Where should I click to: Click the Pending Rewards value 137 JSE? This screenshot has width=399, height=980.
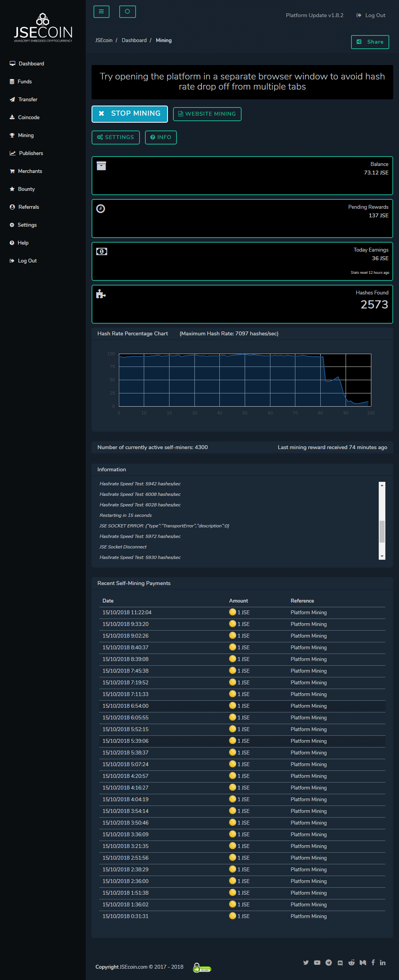(378, 215)
